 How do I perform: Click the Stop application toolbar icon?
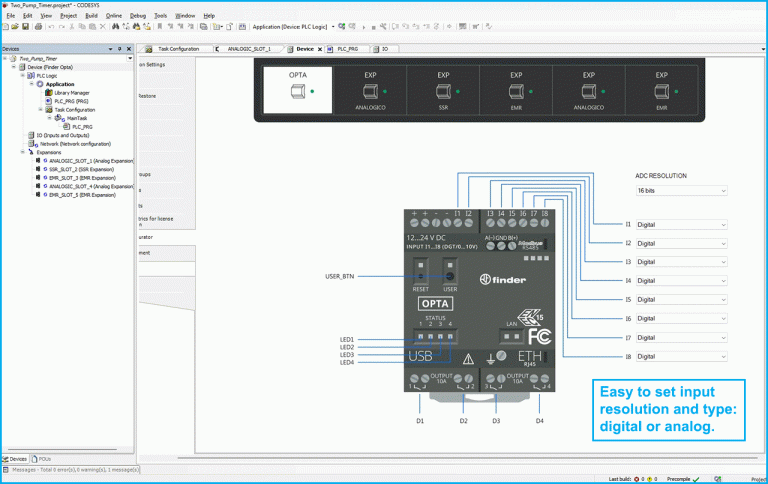[x=373, y=27]
